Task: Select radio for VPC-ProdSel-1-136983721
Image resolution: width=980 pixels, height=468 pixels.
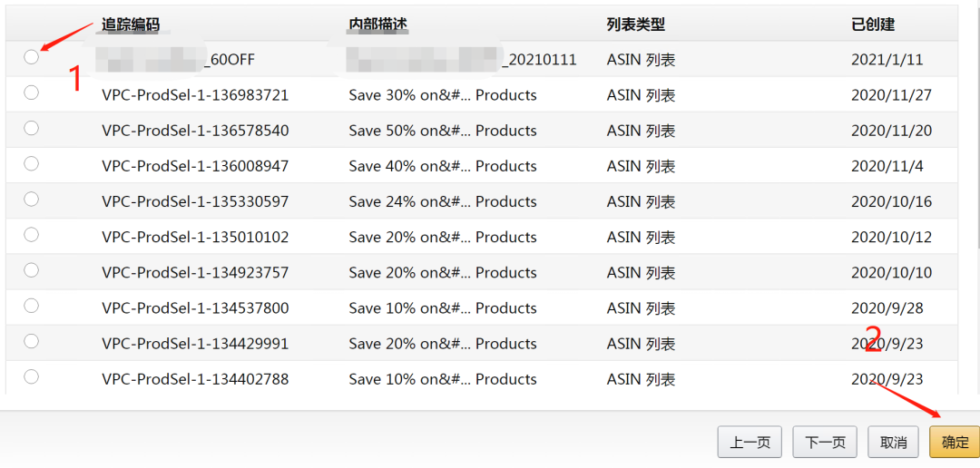Action: tap(32, 93)
